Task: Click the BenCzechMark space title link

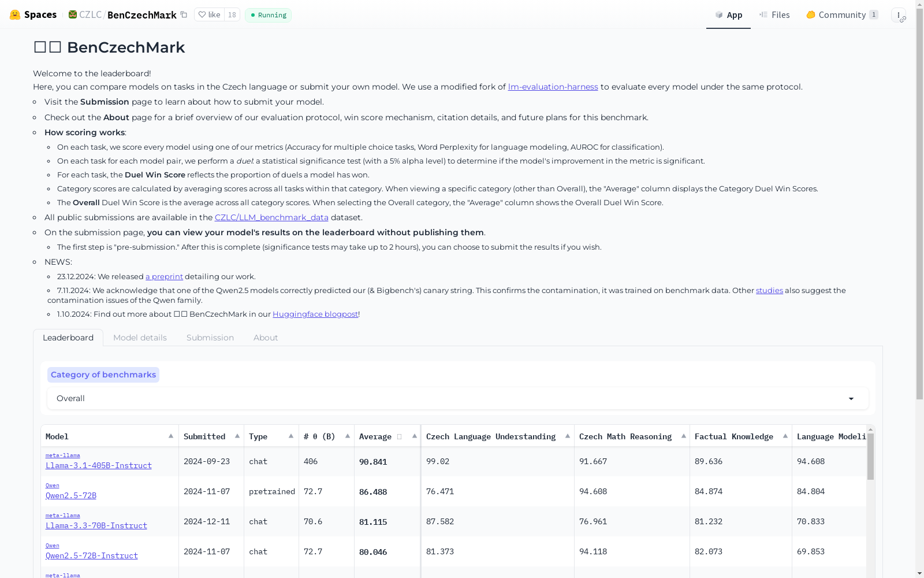Action: click(142, 15)
